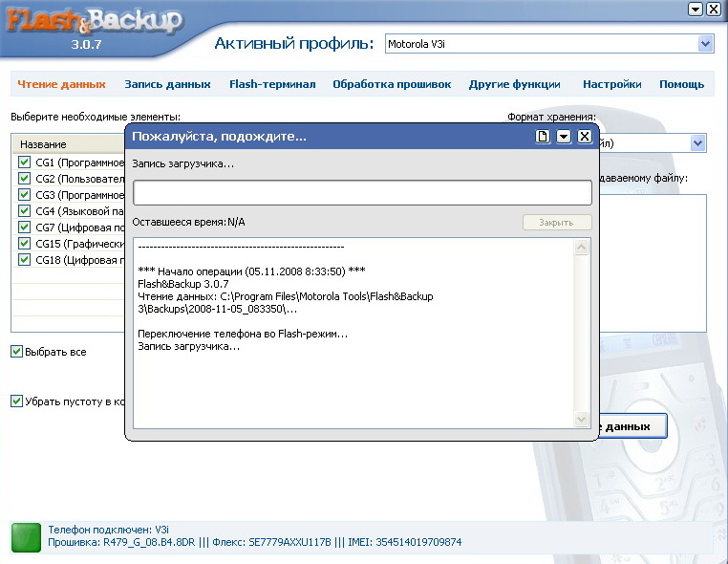
Task: Close the Flash&Backup main window
Action: tap(713, 9)
